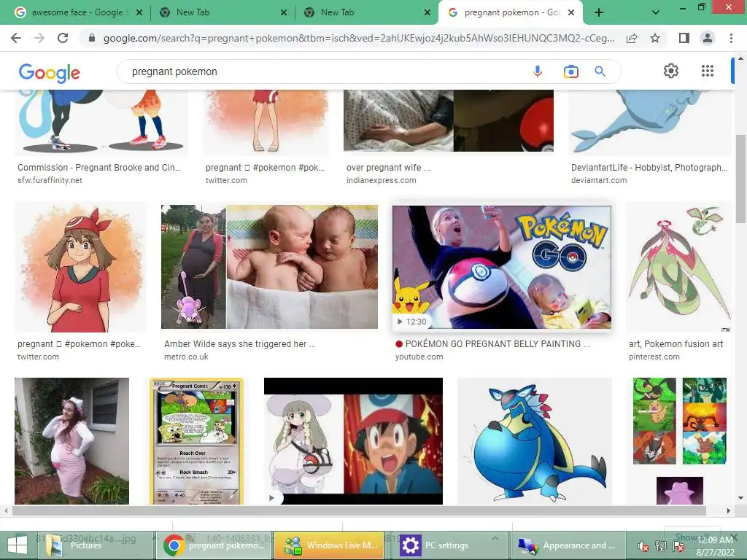
Task: Go to the Google logo homepage
Action: [49, 73]
